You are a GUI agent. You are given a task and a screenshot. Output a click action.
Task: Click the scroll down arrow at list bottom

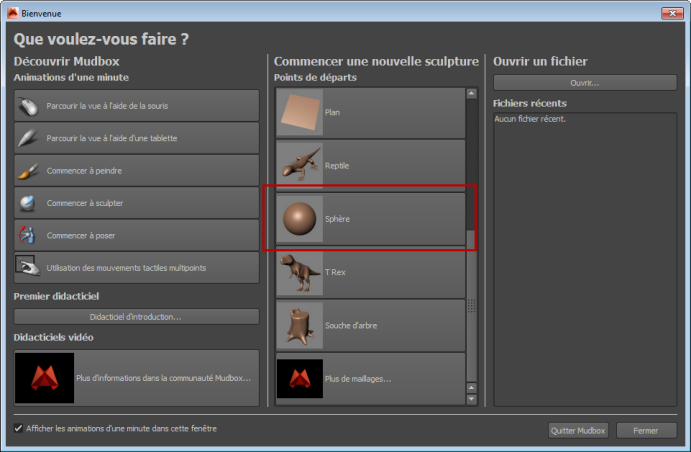(472, 399)
